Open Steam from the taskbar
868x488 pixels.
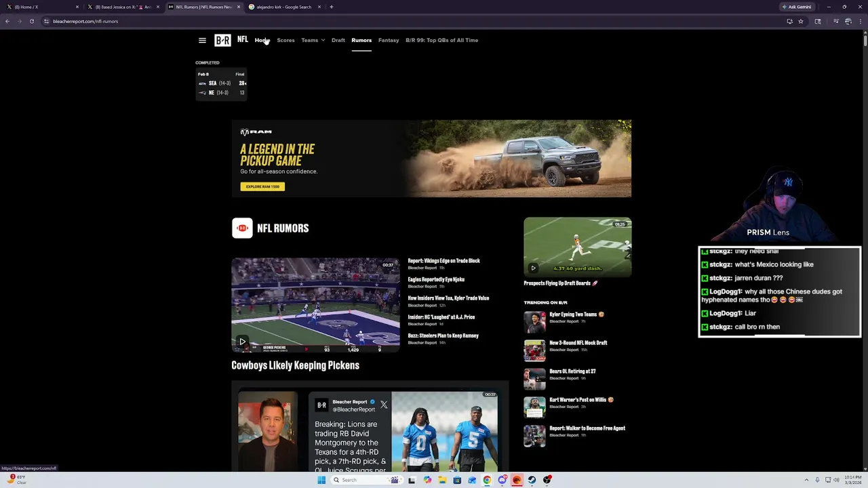[532, 480]
